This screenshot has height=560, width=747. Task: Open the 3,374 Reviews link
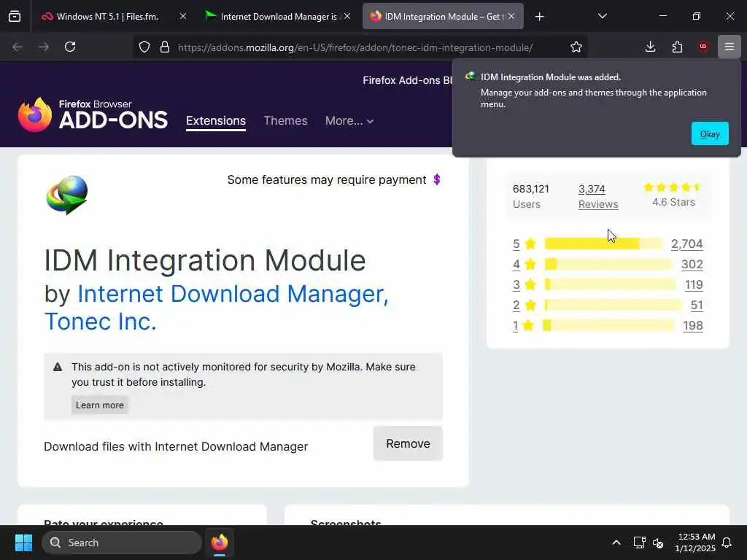[598, 196]
